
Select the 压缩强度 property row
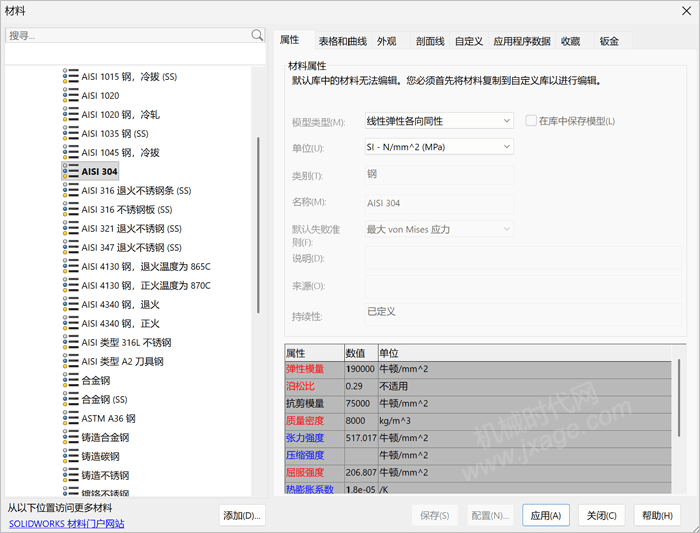pos(478,455)
